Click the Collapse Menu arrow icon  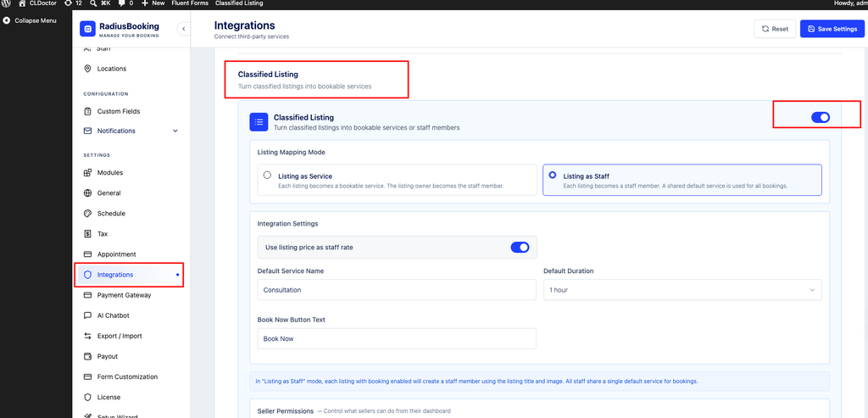tap(7, 21)
